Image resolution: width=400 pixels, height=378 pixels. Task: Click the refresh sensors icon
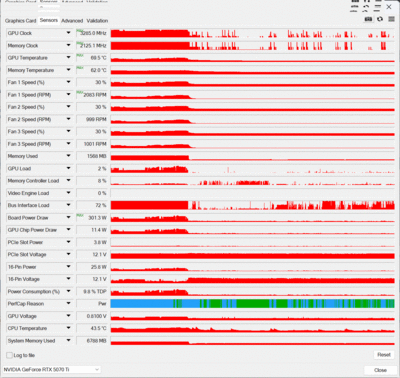click(x=380, y=19)
